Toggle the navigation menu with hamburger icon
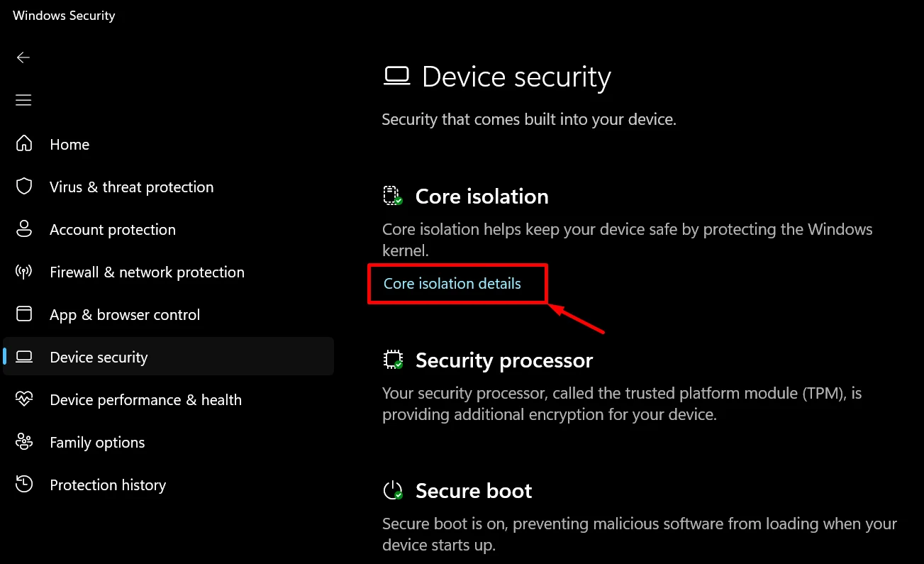 (x=23, y=99)
